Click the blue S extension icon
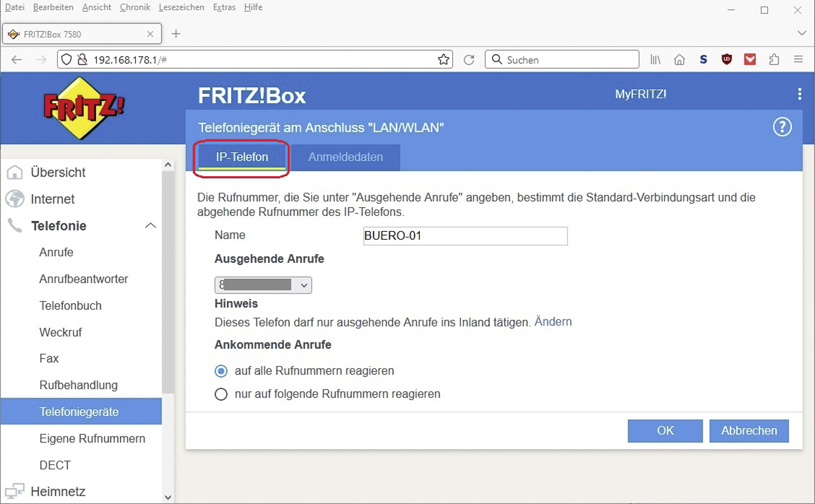Screen dimensions: 815x504 point(703,60)
